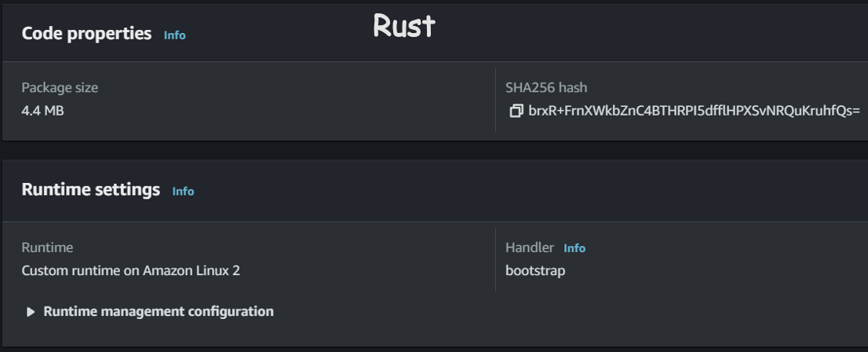Screen dimensions: 868x352
Task: Click the vertical divider beside Package size
Action: (495, 99)
